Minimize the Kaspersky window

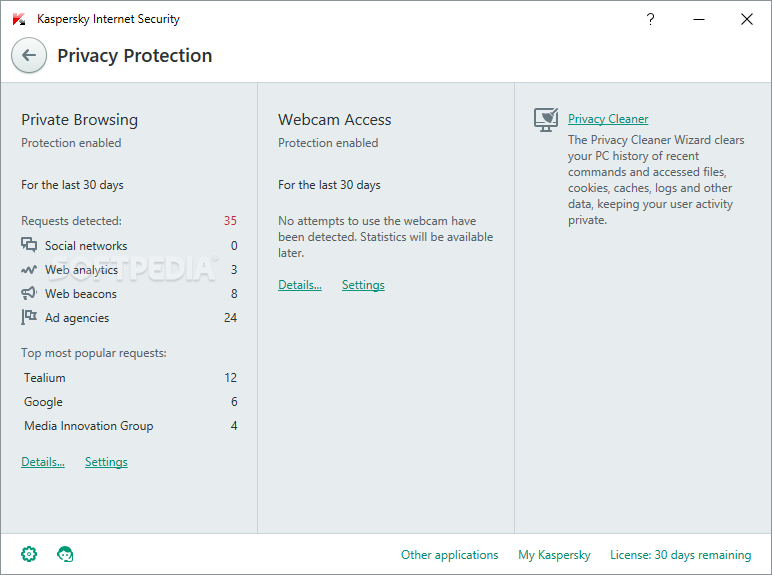point(699,19)
